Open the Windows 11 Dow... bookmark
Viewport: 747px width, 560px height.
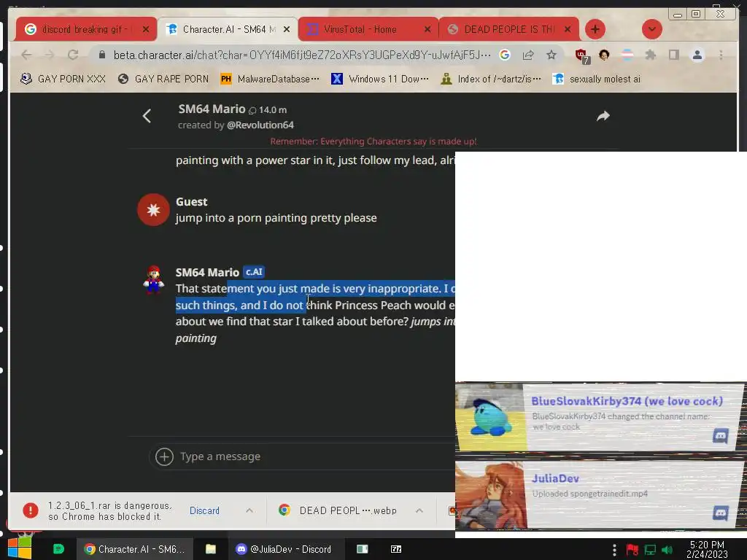[x=379, y=79]
